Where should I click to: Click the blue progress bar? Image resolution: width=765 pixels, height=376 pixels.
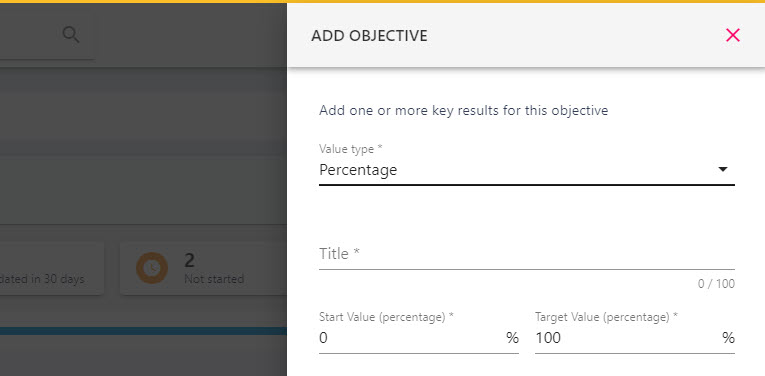point(143,331)
